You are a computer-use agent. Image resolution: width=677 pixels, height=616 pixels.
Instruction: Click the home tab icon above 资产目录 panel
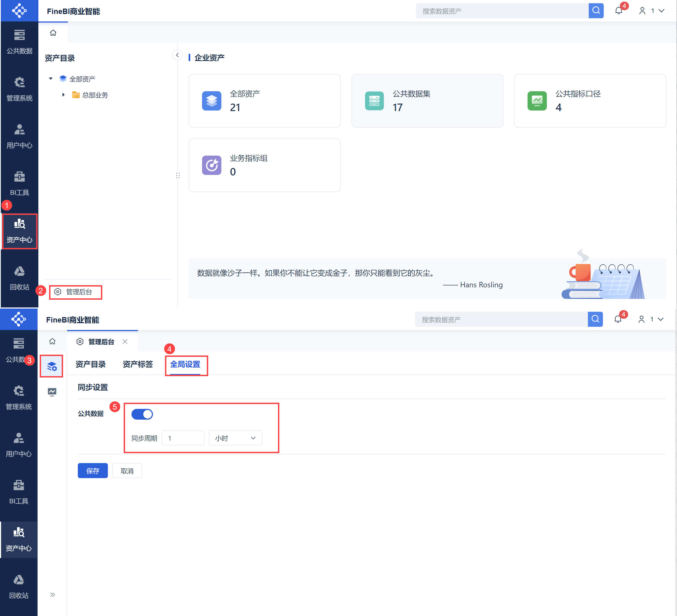click(x=53, y=32)
